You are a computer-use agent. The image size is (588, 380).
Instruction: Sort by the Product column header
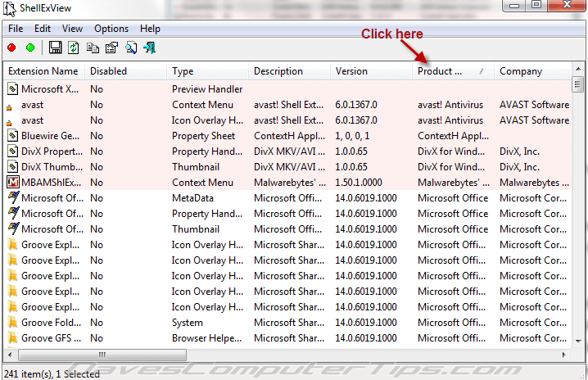[x=454, y=71]
